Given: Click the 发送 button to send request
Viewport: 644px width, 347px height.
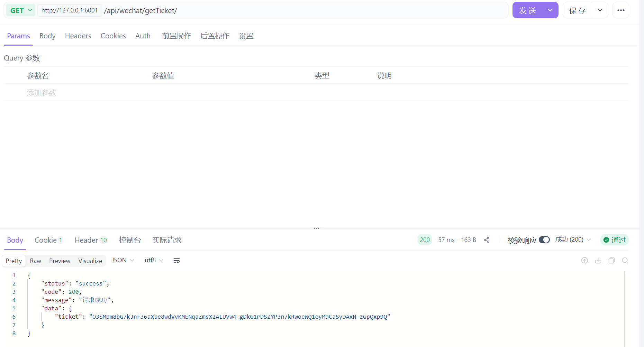Looking at the screenshot, I should 528,10.
